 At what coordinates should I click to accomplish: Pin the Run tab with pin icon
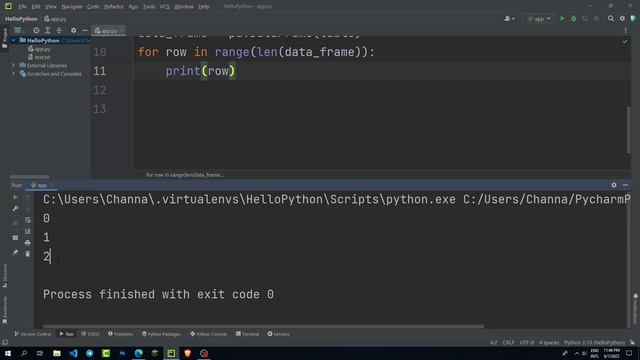click(15, 253)
